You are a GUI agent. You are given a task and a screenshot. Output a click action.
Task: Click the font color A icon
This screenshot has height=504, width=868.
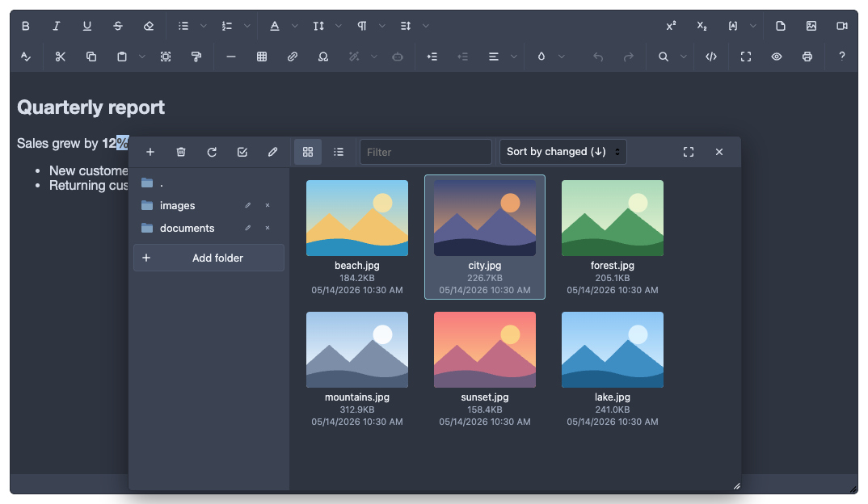pos(275,26)
